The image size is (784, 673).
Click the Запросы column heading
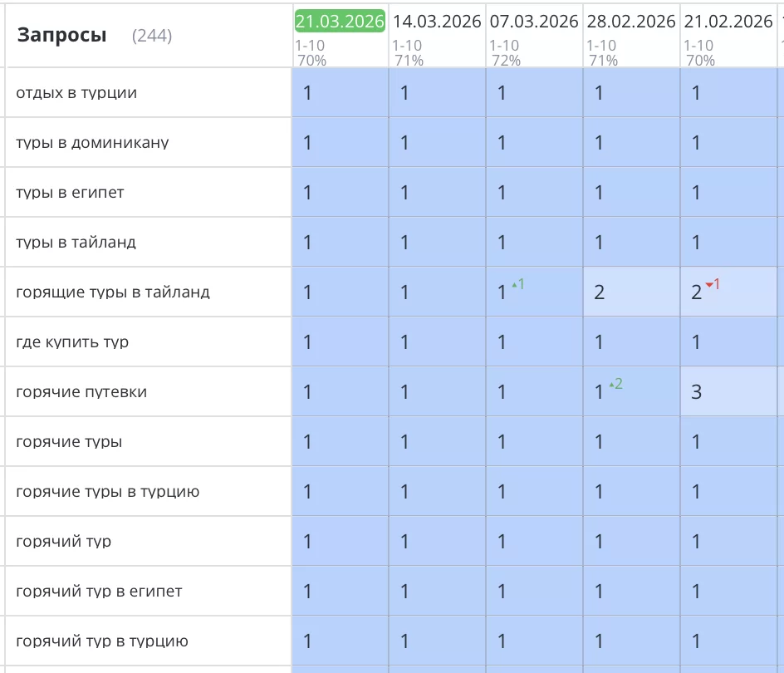coord(62,35)
